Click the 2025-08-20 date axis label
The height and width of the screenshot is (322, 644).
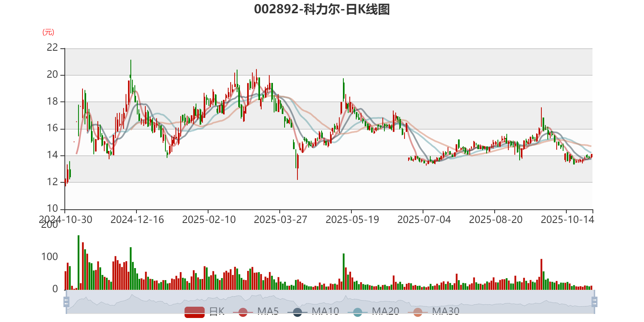495,220
